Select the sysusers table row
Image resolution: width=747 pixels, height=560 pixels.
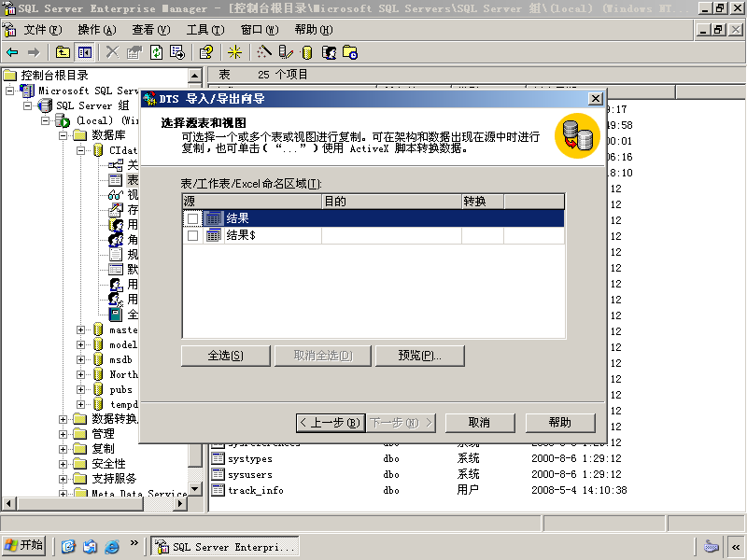pos(419,474)
